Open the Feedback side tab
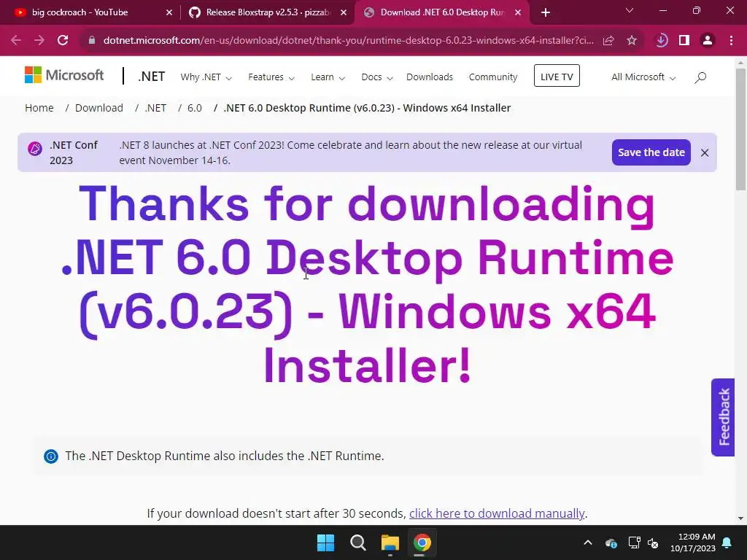The image size is (747, 560). click(x=723, y=417)
